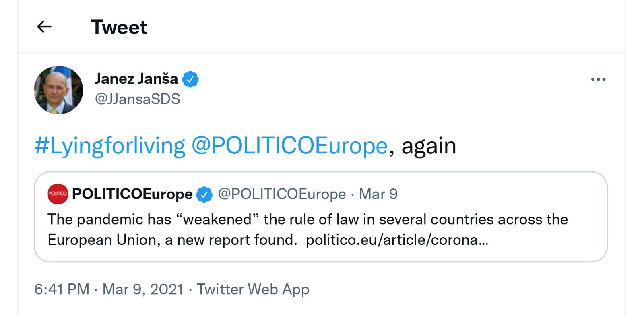Click the @JJansaSDS handle

click(x=137, y=99)
